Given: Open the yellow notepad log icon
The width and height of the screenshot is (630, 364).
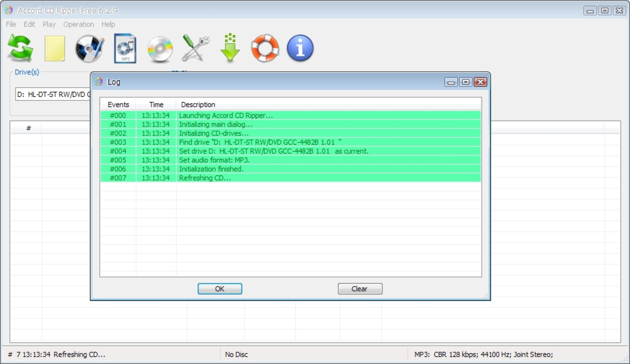Looking at the screenshot, I should 55,48.
